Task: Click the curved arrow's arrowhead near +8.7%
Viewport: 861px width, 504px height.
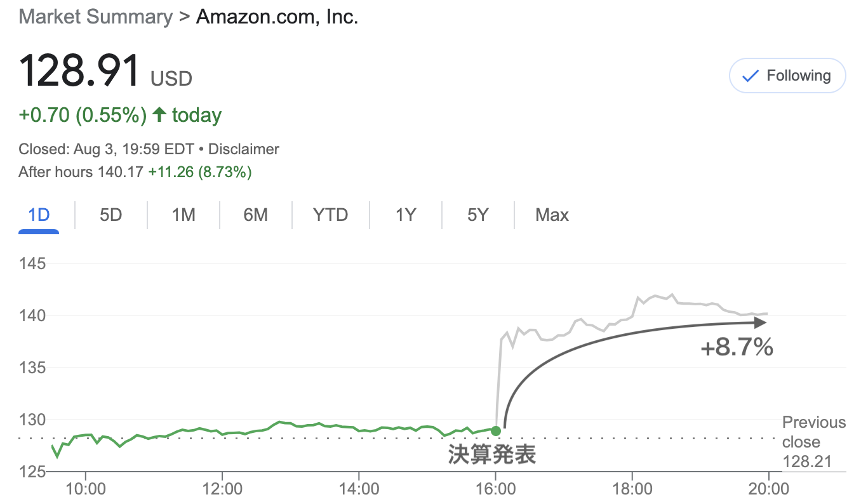Action: tap(760, 322)
